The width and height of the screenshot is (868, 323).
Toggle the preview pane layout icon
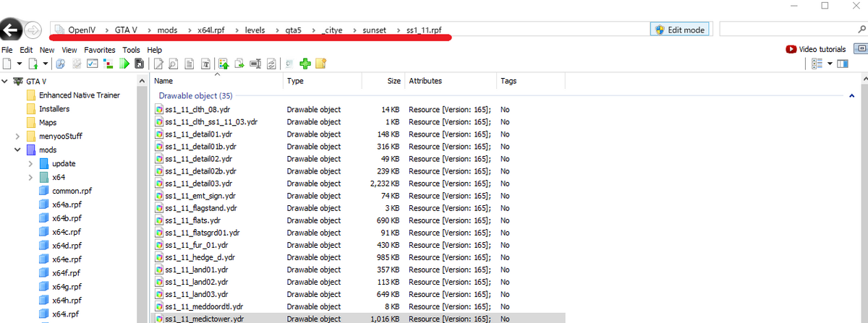841,64
